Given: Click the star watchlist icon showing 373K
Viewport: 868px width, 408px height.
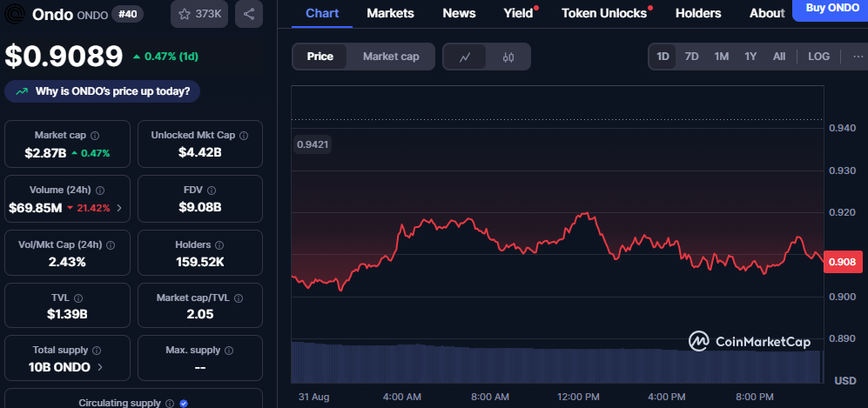Looking at the screenshot, I should click(198, 14).
